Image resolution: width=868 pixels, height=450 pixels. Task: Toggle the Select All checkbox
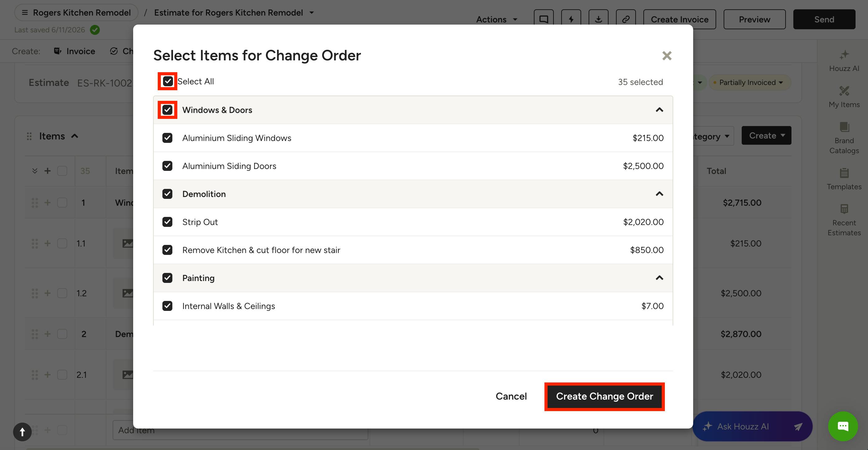point(168,81)
